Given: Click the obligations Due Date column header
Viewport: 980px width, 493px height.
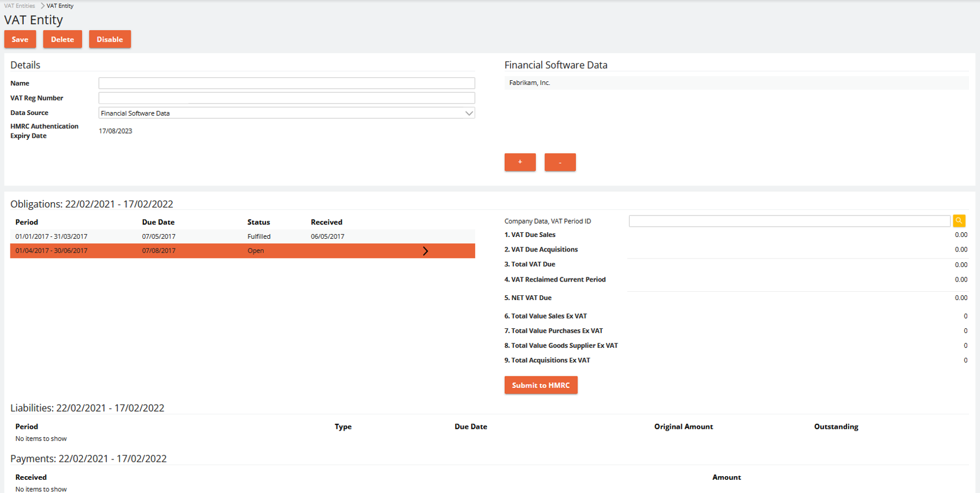Looking at the screenshot, I should point(158,223).
